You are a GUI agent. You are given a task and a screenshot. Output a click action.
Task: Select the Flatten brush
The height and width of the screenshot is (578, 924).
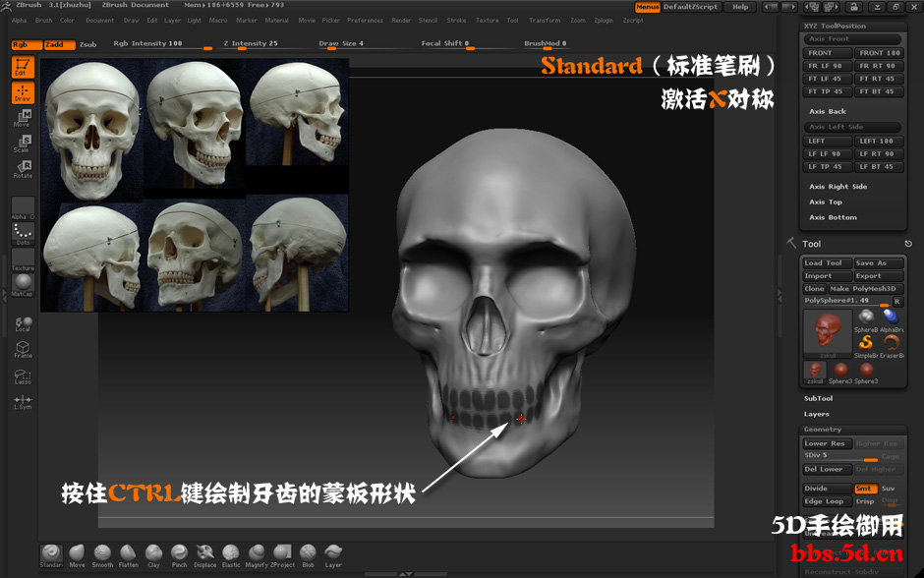pyautogui.click(x=128, y=556)
